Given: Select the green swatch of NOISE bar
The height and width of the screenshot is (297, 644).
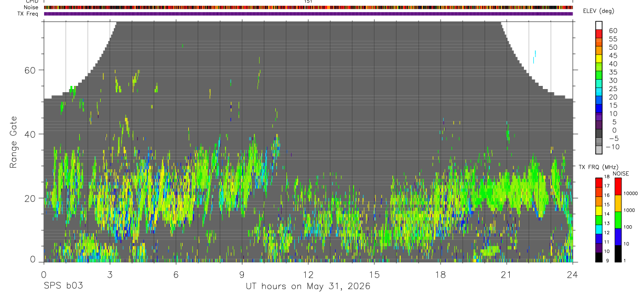Looking at the screenshot, I should [618, 219].
